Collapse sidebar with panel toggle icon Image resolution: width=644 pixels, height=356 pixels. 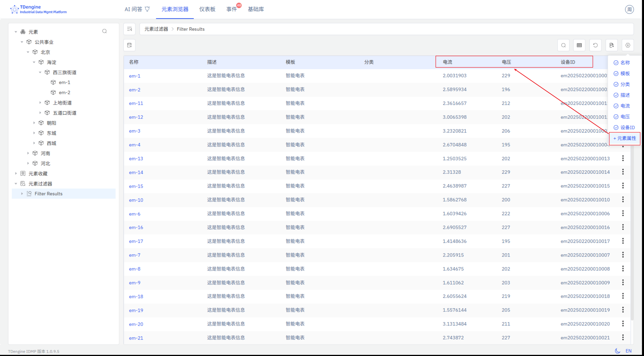[x=129, y=29]
